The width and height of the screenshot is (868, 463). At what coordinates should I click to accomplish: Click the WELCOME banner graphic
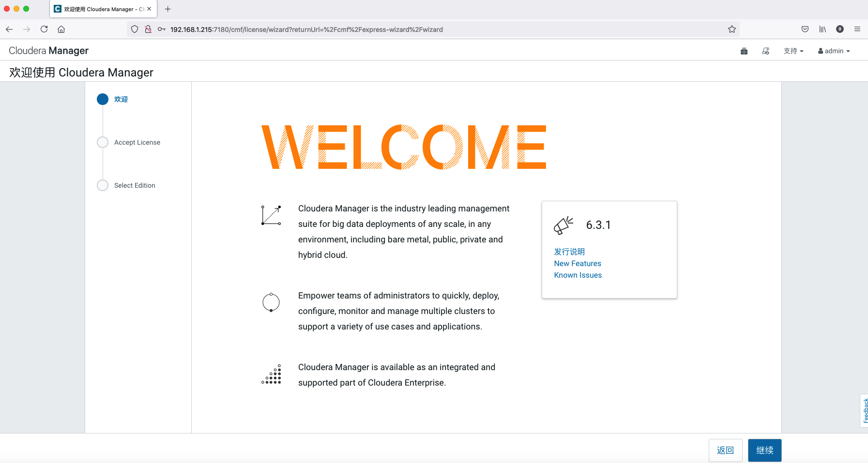404,147
